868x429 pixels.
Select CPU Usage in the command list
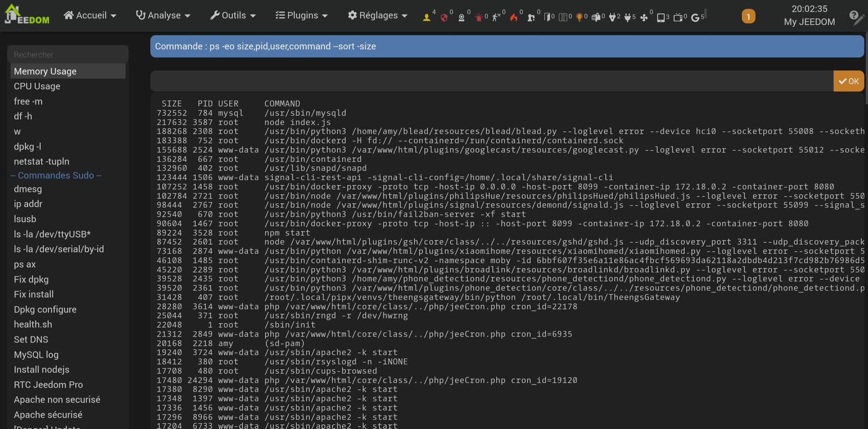pyautogui.click(x=37, y=86)
